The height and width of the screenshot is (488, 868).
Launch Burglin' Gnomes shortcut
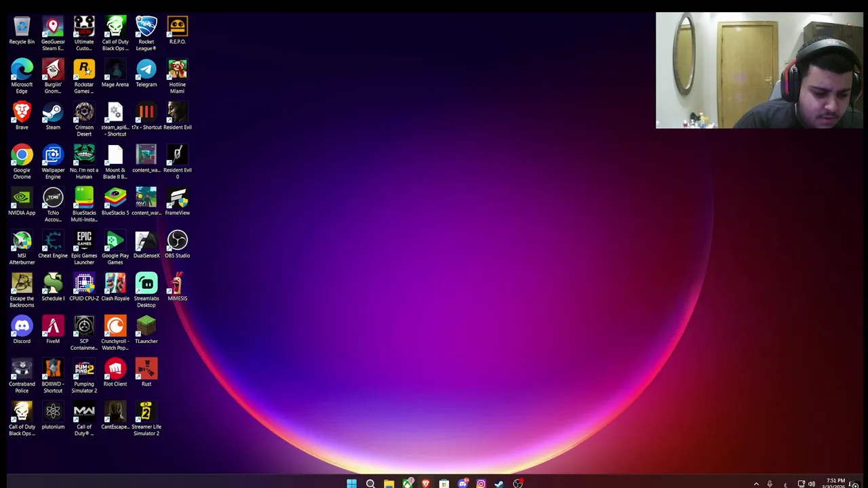tap(53, 77)
